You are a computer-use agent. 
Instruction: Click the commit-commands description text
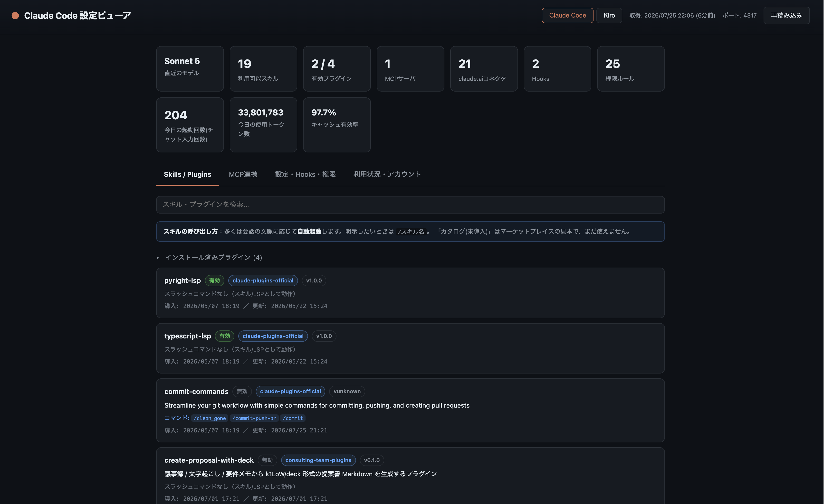point(317,405)
